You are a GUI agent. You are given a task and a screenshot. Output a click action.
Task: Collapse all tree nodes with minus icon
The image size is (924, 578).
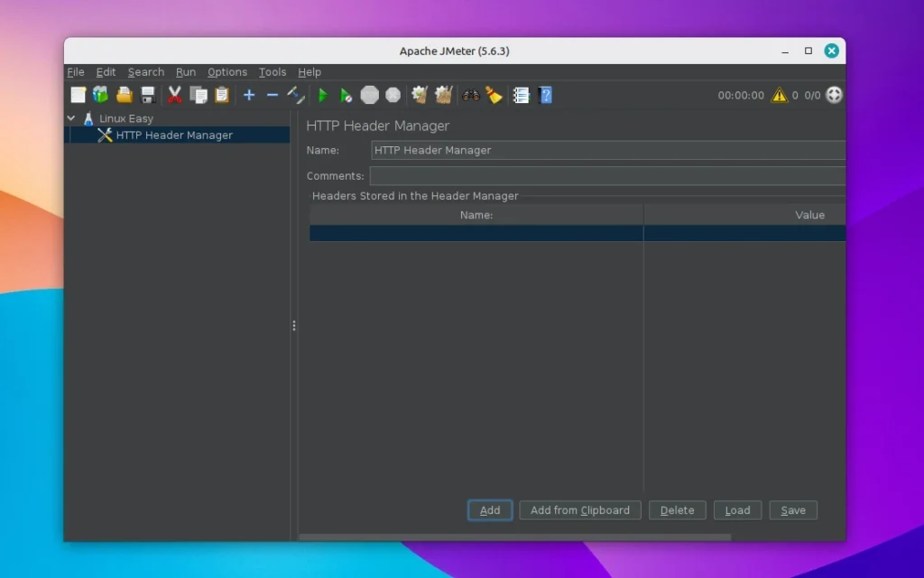(x=272, y=94)
